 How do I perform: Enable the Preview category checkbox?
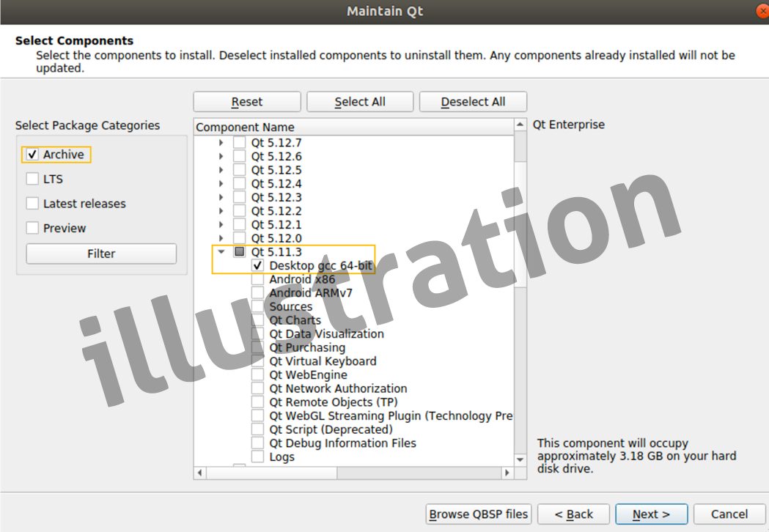coord(32,228)
